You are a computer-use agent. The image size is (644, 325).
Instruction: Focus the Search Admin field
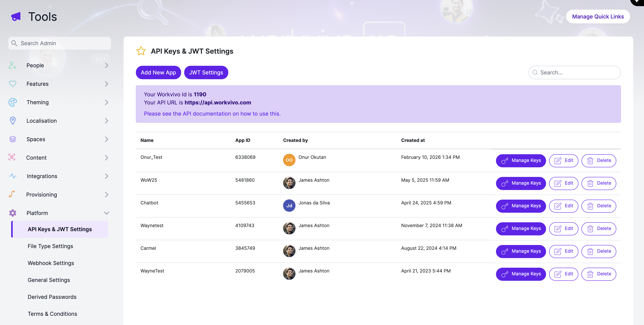pyautogui.click(x=59, y=43)
